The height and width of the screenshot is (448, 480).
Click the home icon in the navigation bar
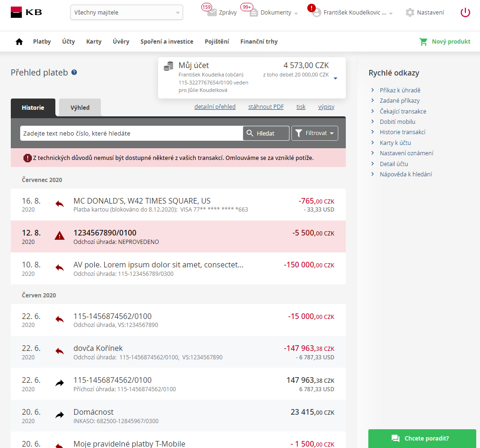[x=18, y=41]
